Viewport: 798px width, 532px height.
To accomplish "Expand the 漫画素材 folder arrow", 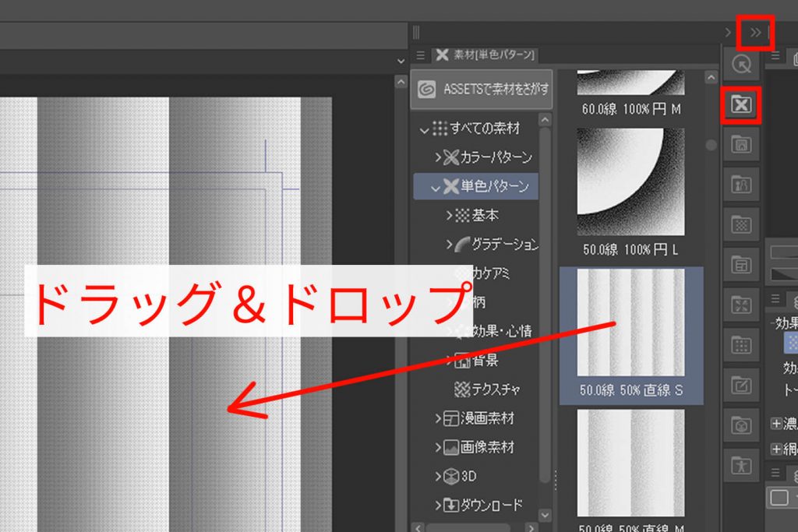I will pos(438,418).
